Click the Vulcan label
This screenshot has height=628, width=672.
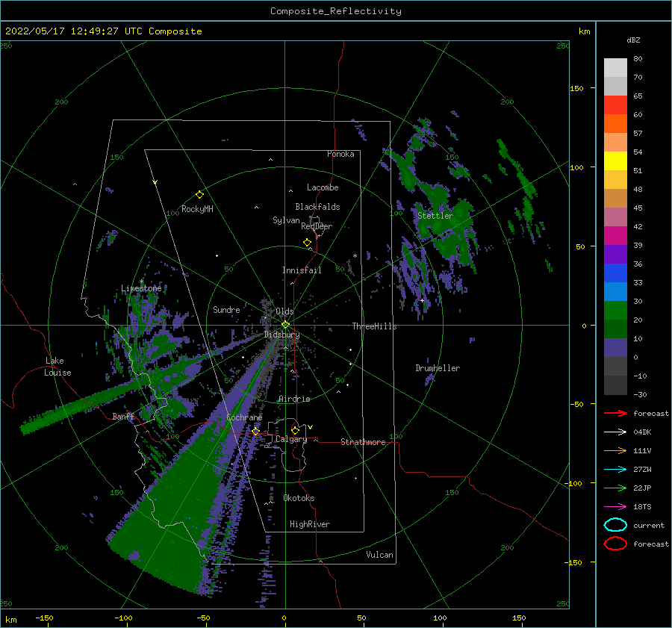[379, 555]
